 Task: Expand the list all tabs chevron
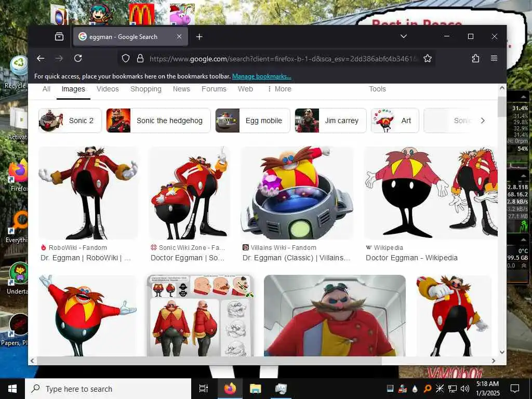403,36
